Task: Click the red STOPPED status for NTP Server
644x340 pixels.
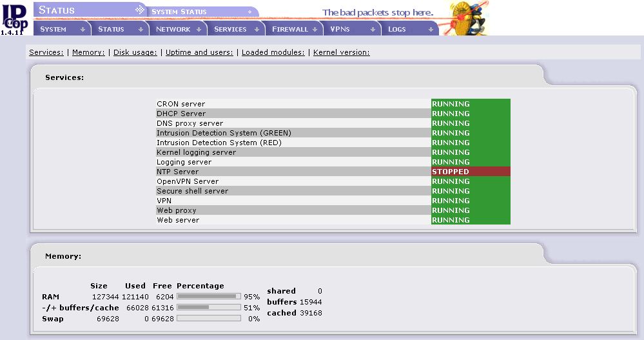Action: pyautogui.click(x=470, y=172)
